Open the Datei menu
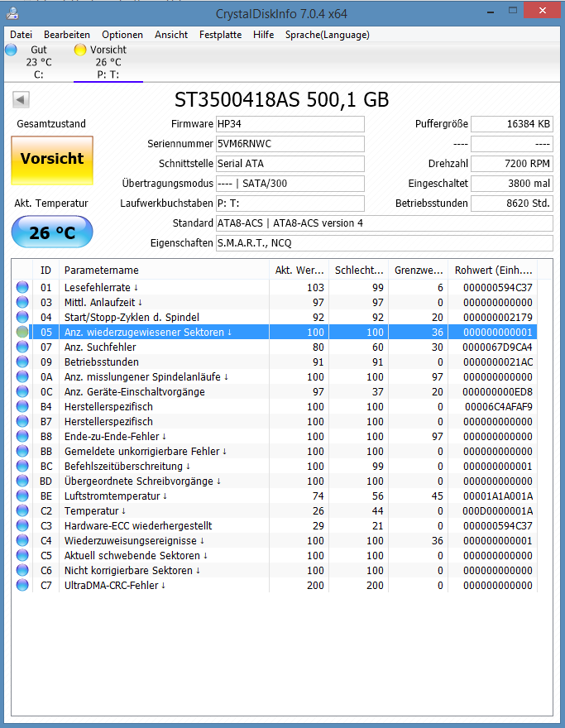The height and width of the screenshot is (728, 565). tap(21, 35)
